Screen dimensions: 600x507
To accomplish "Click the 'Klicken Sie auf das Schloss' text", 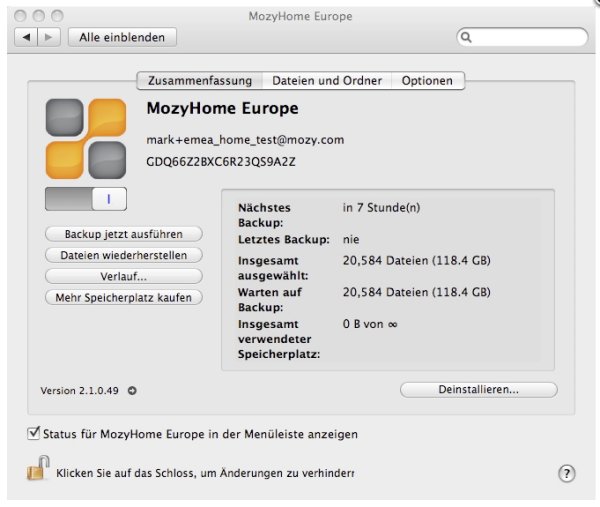I will (205, 473).
